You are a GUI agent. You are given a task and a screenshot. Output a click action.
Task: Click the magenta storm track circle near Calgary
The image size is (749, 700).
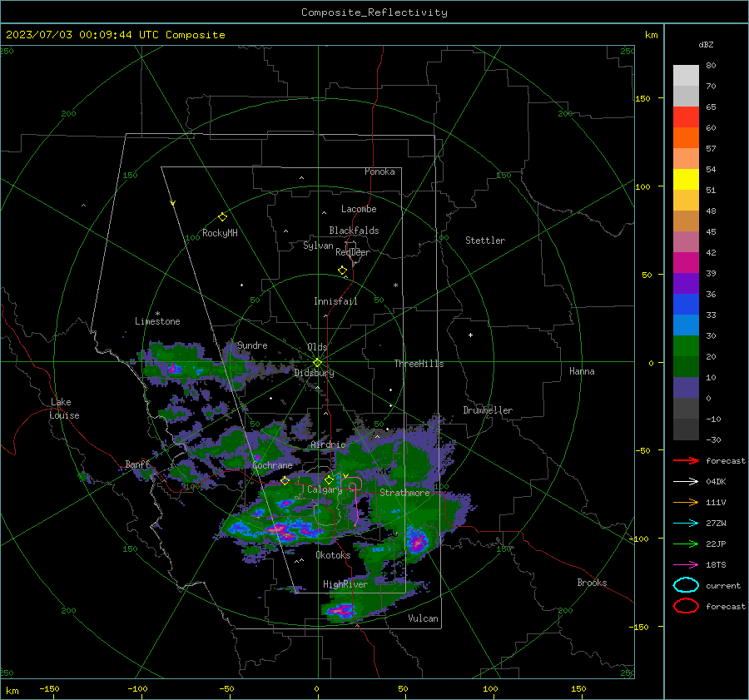point(353,487)
